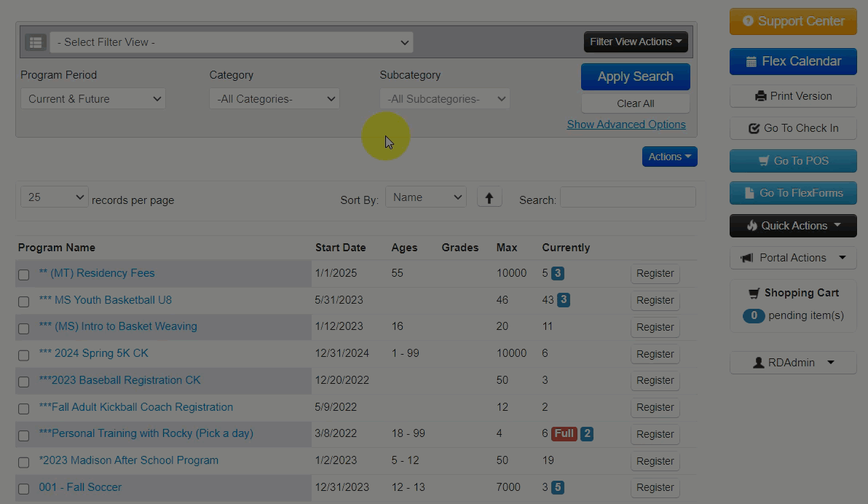
Task: Click the blue 3 badge for Residency Fees
Action: coord(558,273)
